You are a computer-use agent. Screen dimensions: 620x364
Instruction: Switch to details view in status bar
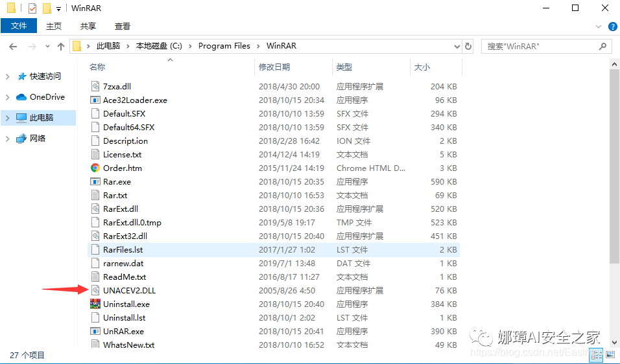tap(596, 356)
